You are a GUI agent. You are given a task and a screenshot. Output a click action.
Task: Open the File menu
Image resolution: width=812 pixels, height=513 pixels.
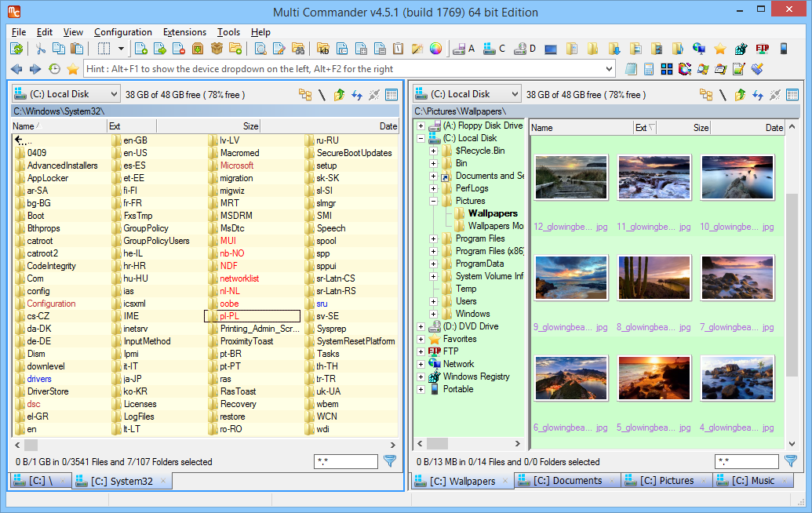pos(19,32)
